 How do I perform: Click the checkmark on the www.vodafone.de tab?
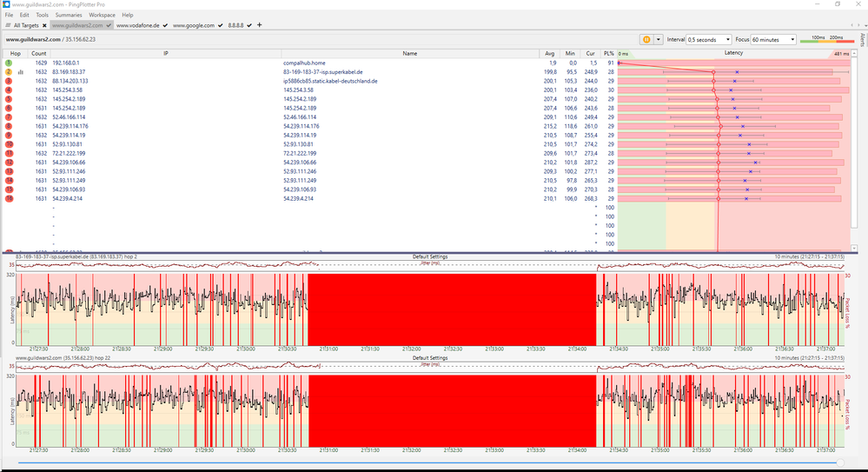165,26
